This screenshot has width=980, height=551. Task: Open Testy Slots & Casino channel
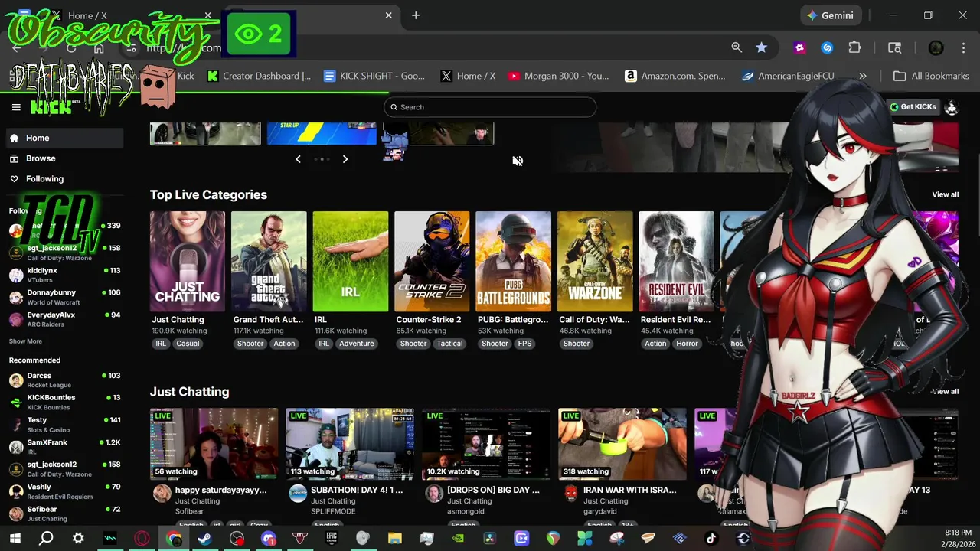[x=64, y=424]
